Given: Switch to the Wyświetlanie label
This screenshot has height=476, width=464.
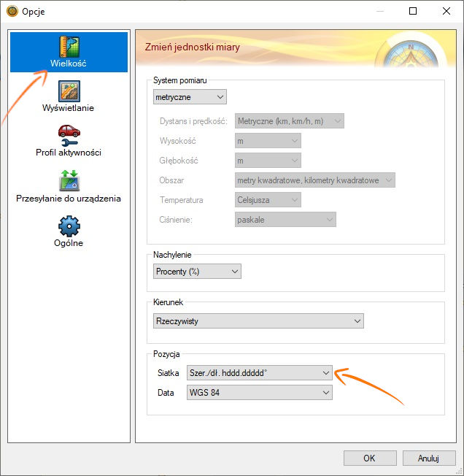Looking at the screenshot, I should point(69,108).
